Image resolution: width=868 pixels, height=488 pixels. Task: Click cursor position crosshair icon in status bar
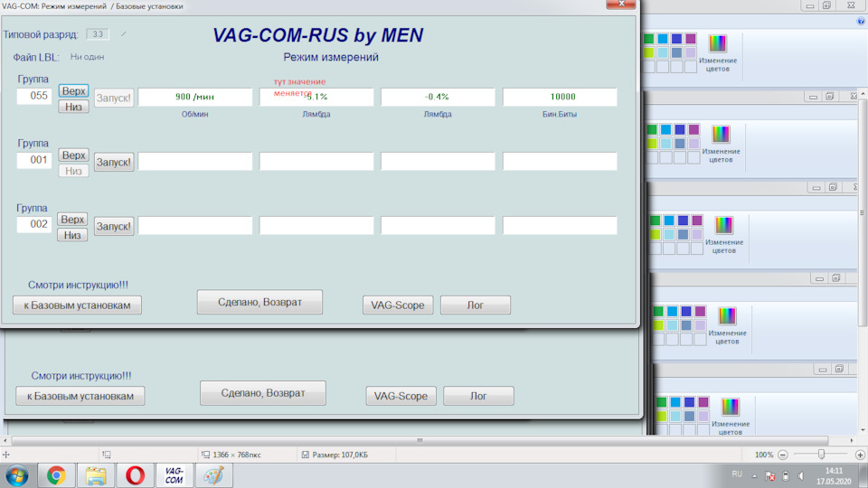pyautogui.click(x=6, y=455)
